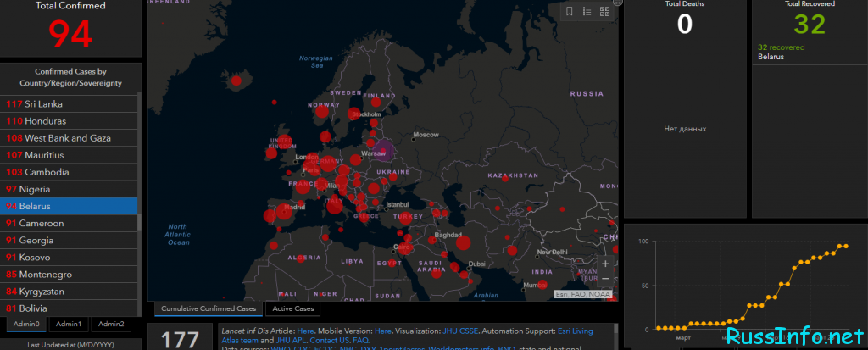Open the Lancet article Here link
This screenshot has height=350, width=868.
coord(305,331)
